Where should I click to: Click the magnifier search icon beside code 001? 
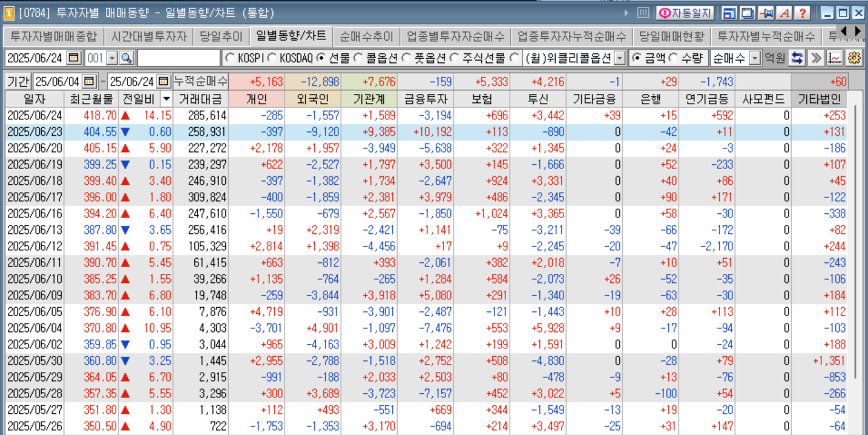pyautogui.click(x=126, y=58)
